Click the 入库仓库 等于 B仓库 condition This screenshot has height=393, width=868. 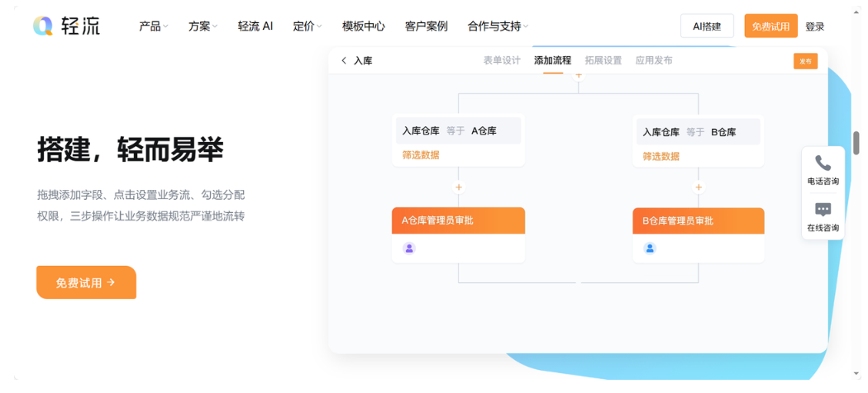click(699, 132)
